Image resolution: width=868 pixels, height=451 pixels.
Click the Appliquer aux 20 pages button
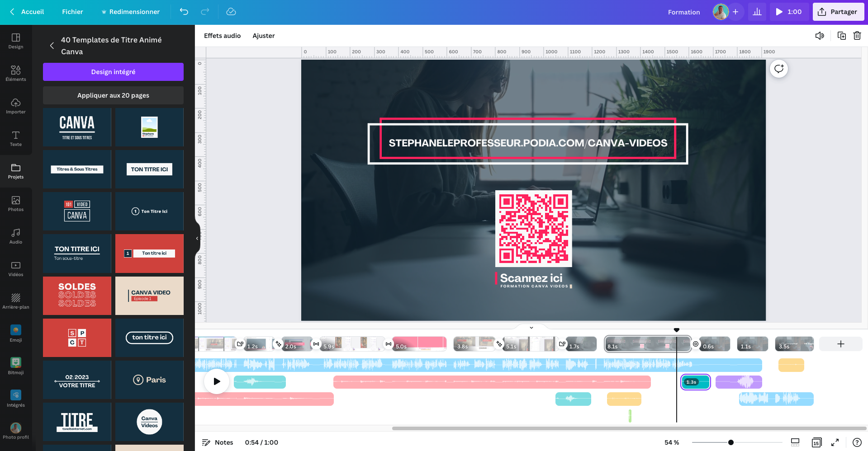click(113, 95)
